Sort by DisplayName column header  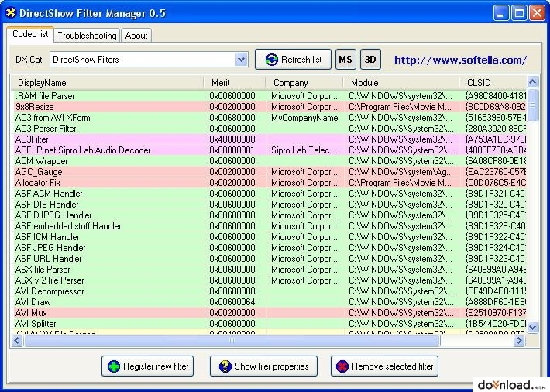coord(108,83)
